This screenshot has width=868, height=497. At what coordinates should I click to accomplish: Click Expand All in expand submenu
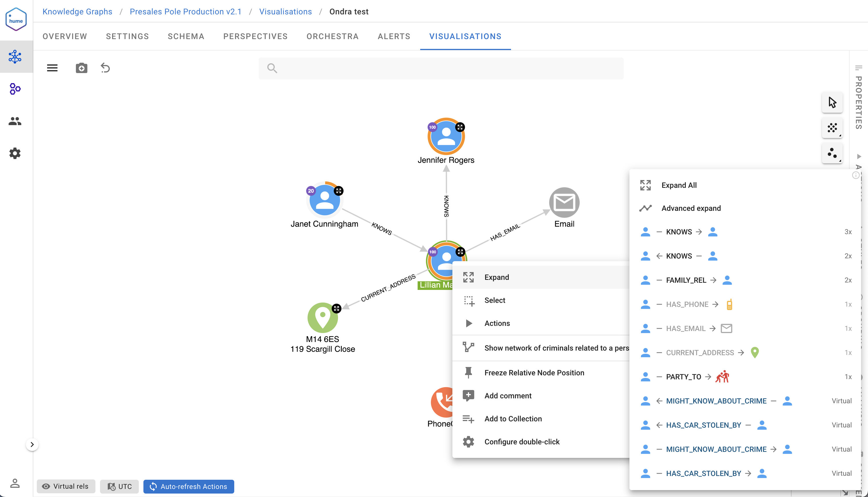(x=679, y=185)
